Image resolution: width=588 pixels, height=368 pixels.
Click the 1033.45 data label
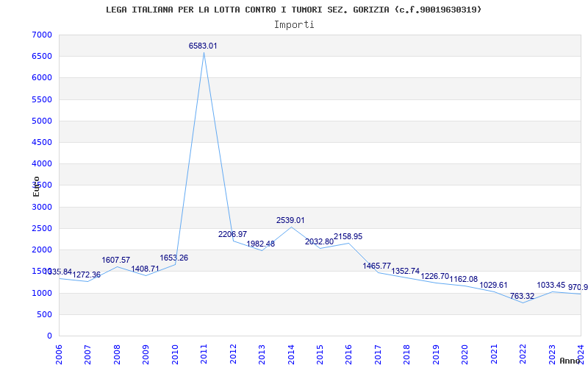pos(551,285)
